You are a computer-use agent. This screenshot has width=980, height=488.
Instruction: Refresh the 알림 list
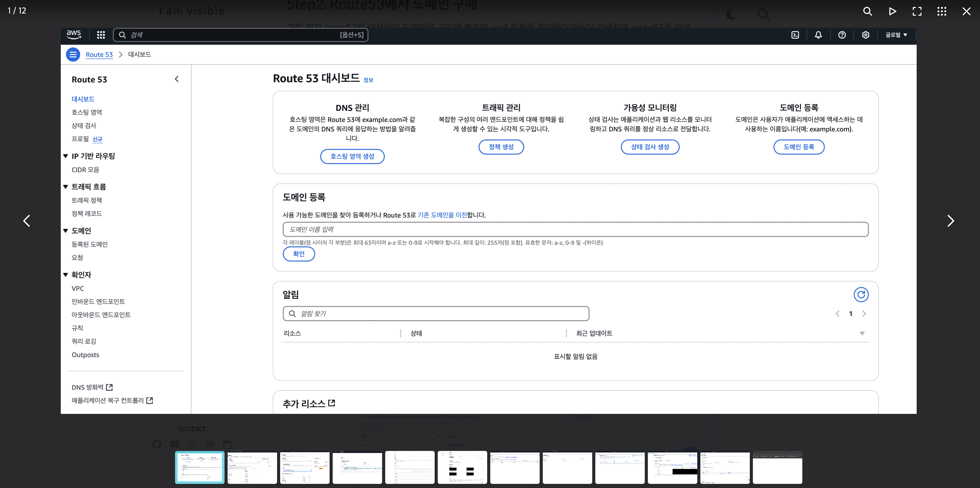tap(861, 294)
